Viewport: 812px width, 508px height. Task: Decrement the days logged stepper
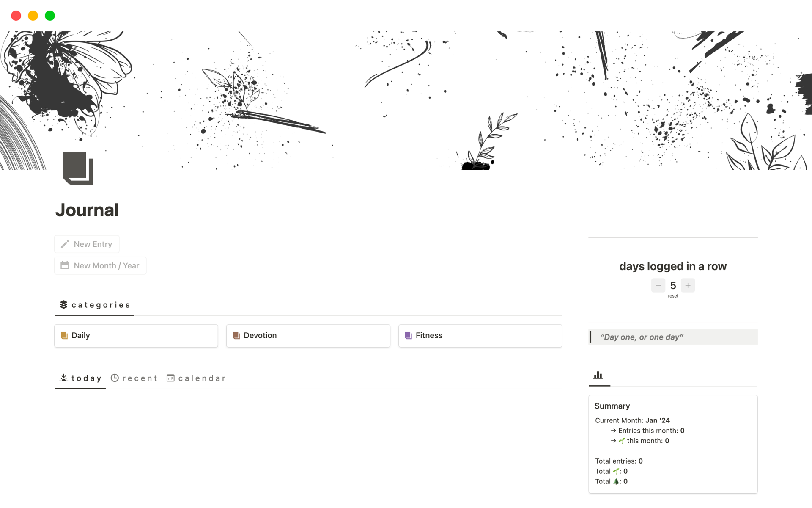tap(658, 285)
